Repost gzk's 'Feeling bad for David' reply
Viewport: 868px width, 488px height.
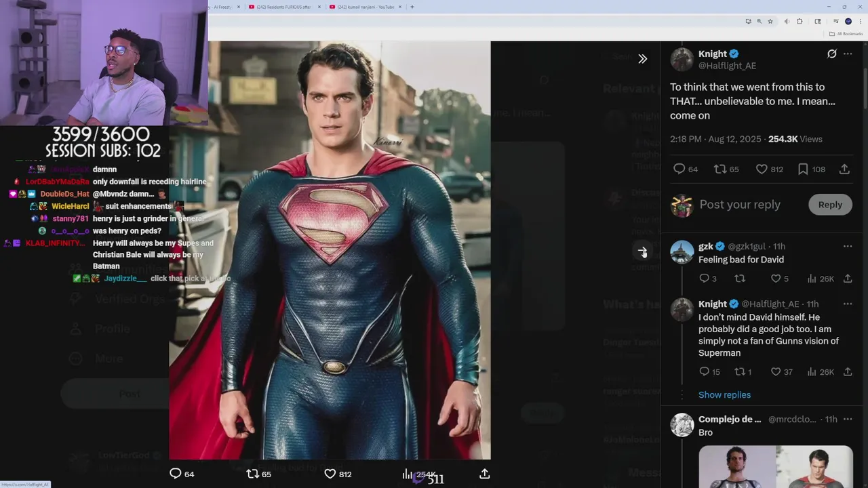coord(740,279)
